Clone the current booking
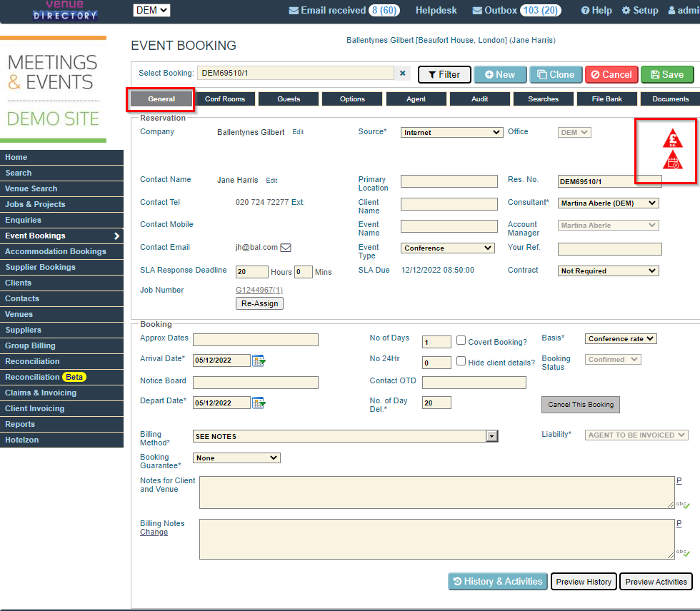 (x=556, y=74)
